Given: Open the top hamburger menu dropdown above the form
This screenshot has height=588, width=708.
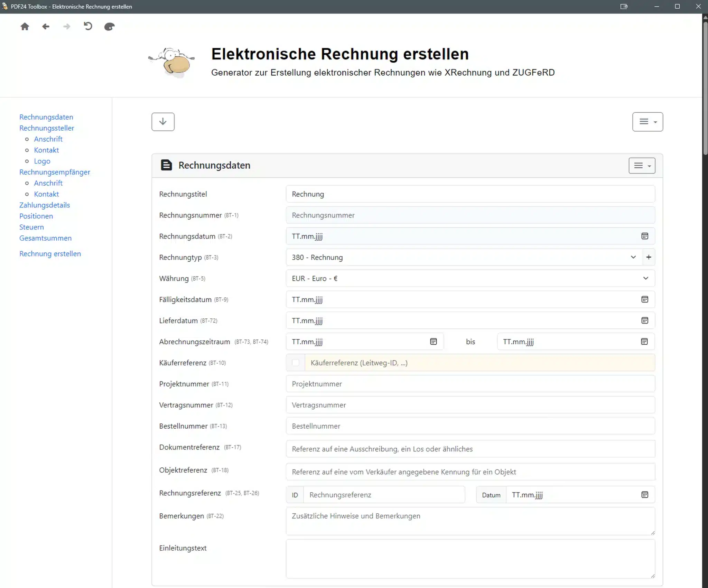Looking at the screenshot, I should click(648, 122).
